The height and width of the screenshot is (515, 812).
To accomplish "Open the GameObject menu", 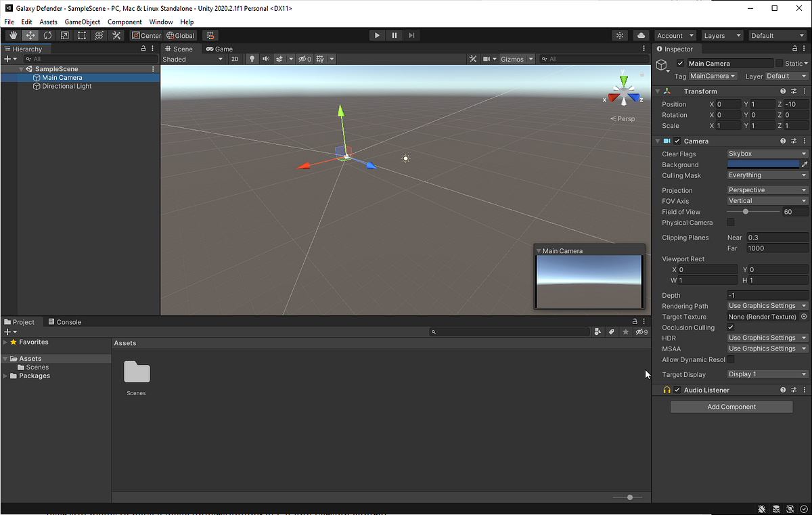I will coord(82,21).
